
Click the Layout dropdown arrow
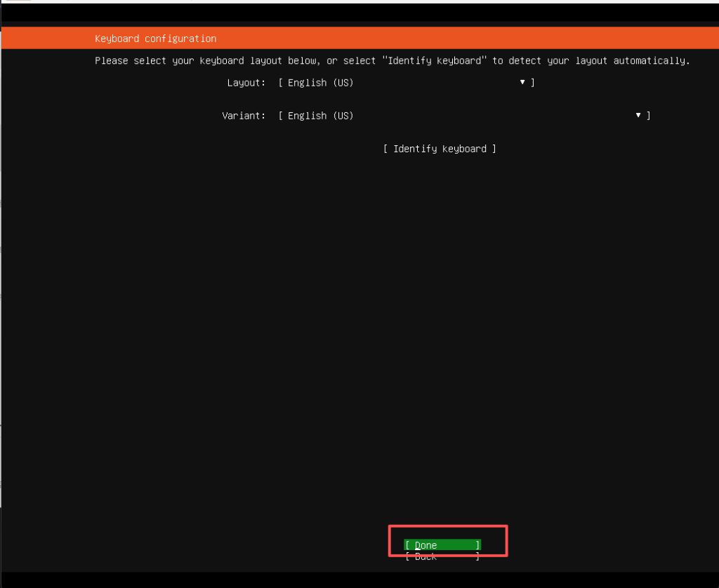click(x=522, y=82)
